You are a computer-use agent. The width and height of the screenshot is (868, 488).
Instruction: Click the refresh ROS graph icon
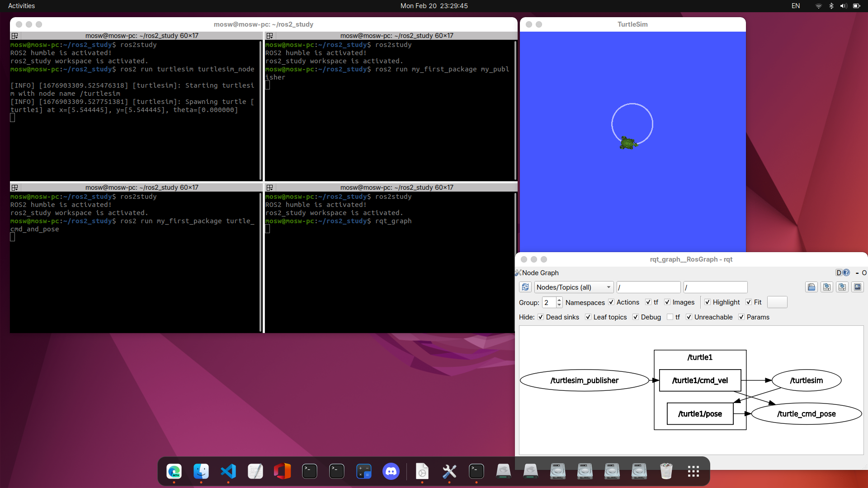point(525,287)
